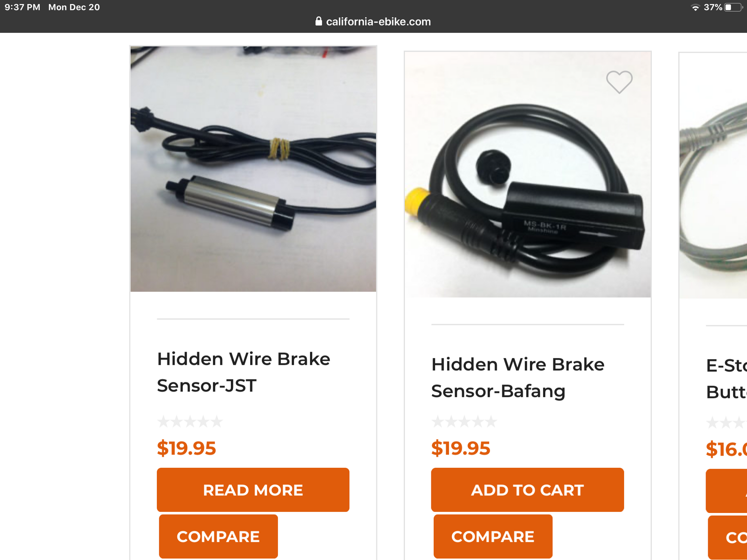Tap the clock showing 9:37 PM
Image resolution: width=747 pixels, height=560 pixels.
22,7
